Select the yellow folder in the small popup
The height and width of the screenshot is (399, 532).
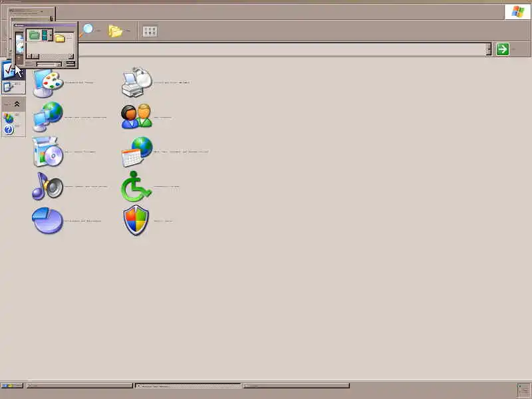pos(60,39)
